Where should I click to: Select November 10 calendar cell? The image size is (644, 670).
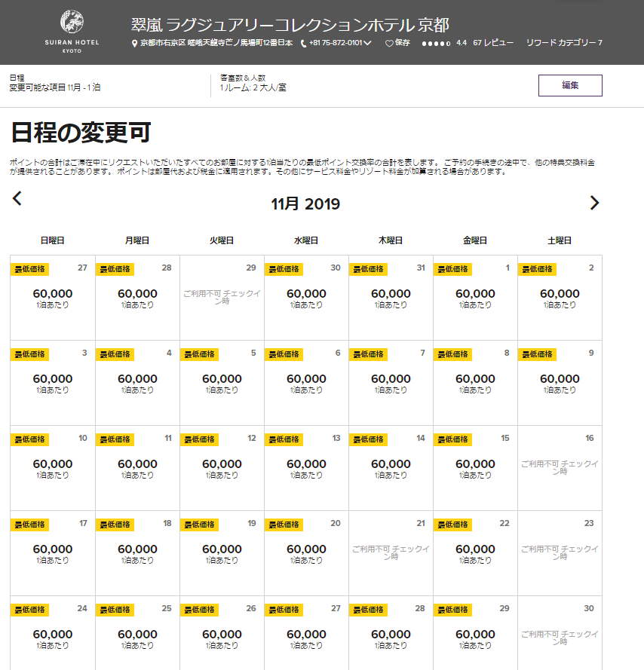pos(53,468)
